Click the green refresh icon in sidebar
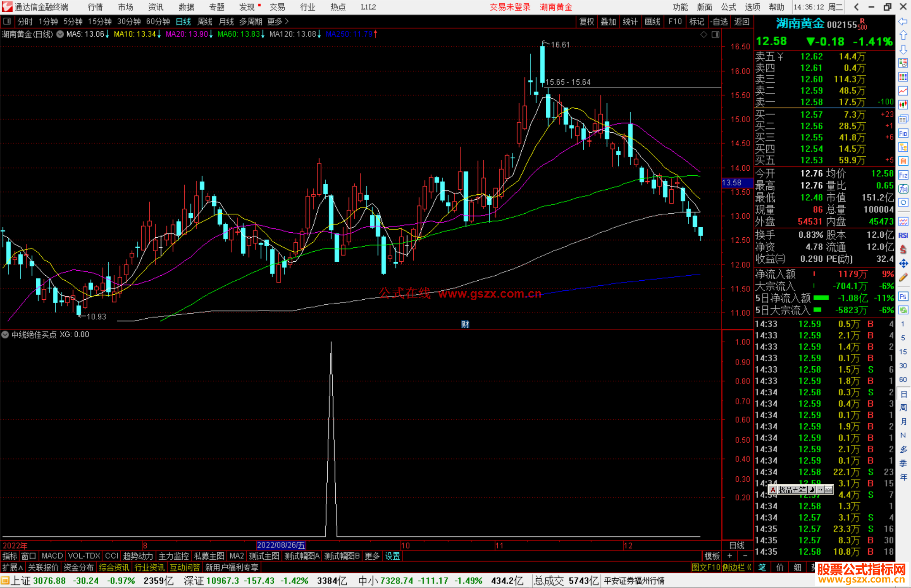The width and height of the screenshot is (911, 588). pyautogui.click(x=903, y=310)
